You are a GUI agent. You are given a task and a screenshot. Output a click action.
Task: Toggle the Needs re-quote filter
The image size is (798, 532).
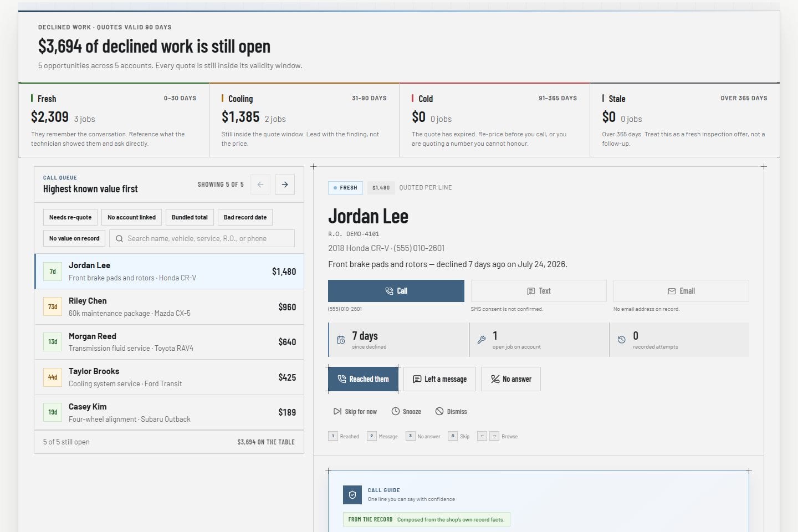tap(70, 217)
